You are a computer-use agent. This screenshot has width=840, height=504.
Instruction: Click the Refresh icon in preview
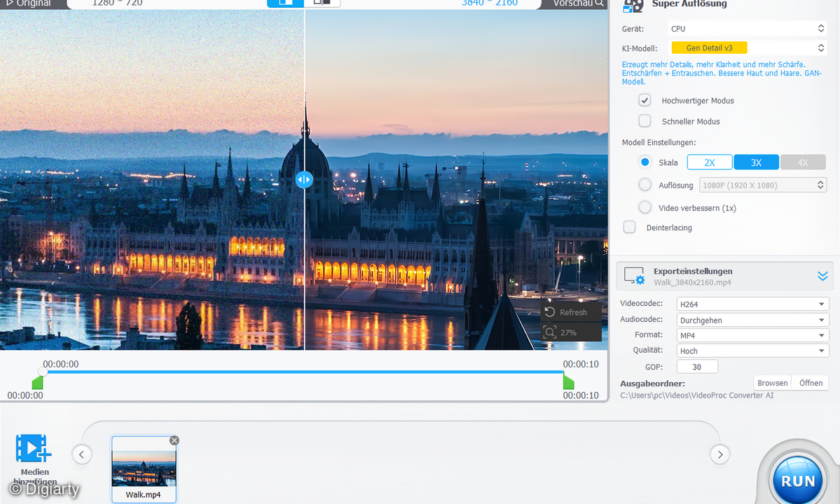551,312
